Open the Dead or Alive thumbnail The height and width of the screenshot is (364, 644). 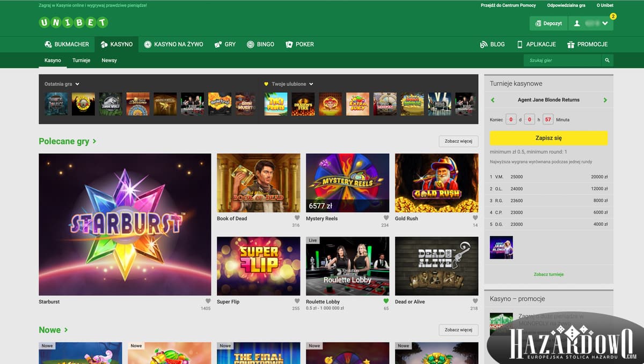tap(436, 266)
